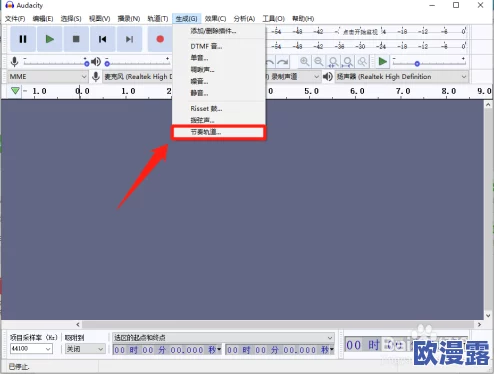Click the microphone icon before recording device dropdown
494x374 pixels.
(x=96, y=77)
